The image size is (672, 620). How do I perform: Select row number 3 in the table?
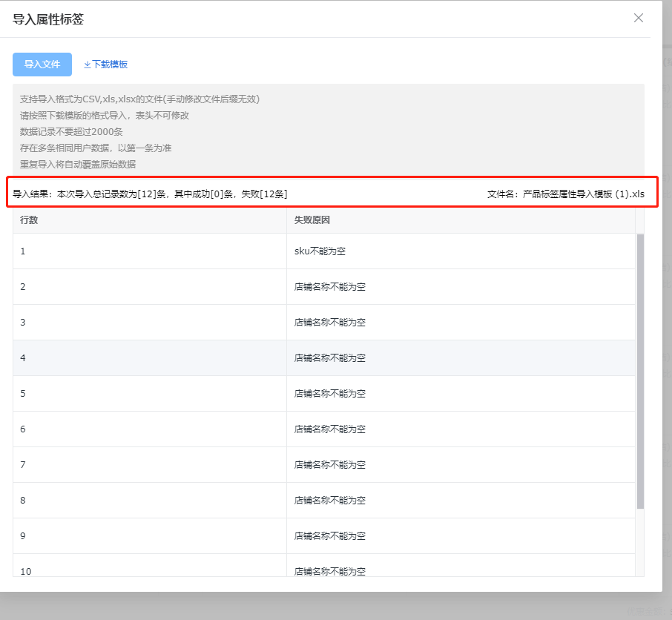point(23,322)
